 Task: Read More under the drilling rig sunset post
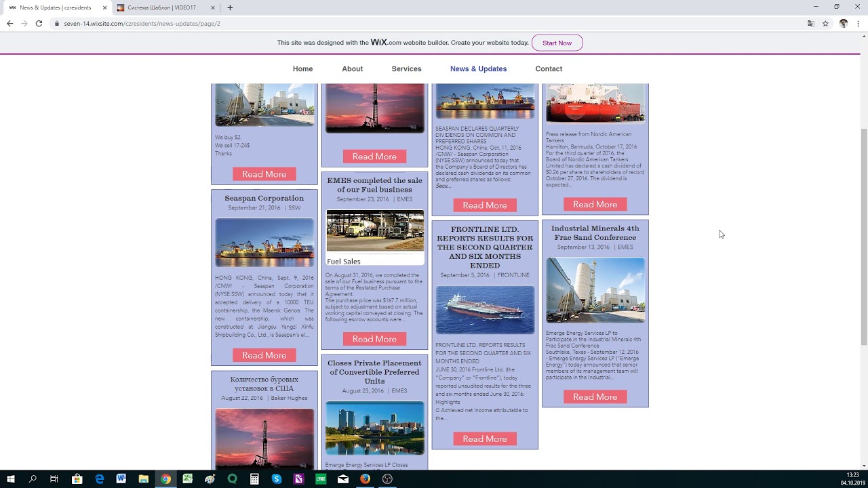[374, 157]
